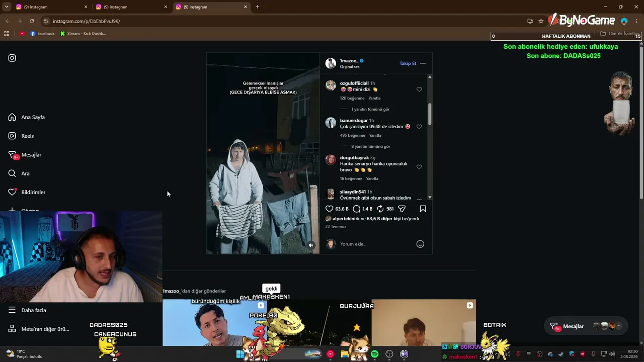Image resolution: width=644 pixels, height=362 pixels.
Task: Open the Chrome three-dot menu
Action: (x=636, y=21)
